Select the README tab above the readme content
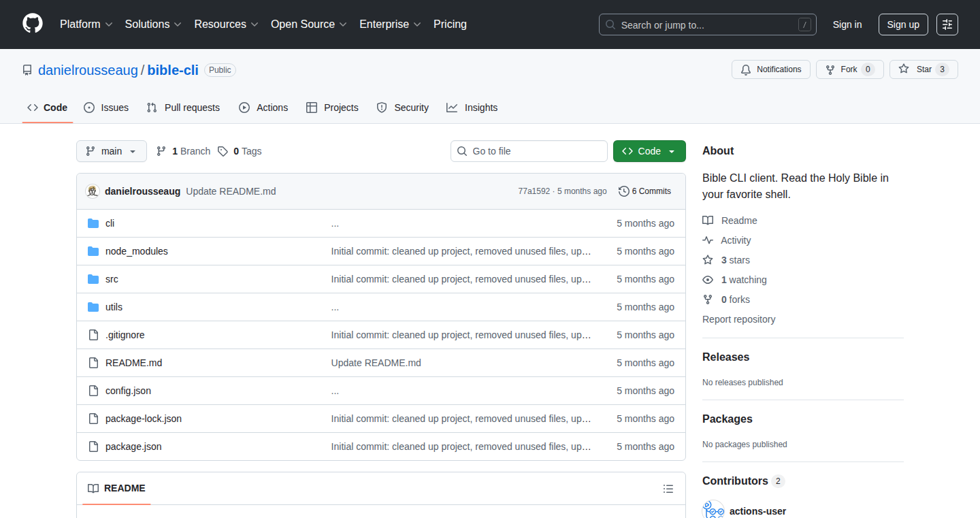The width and height of the screenshot is (980, 518). coord(116,488)
